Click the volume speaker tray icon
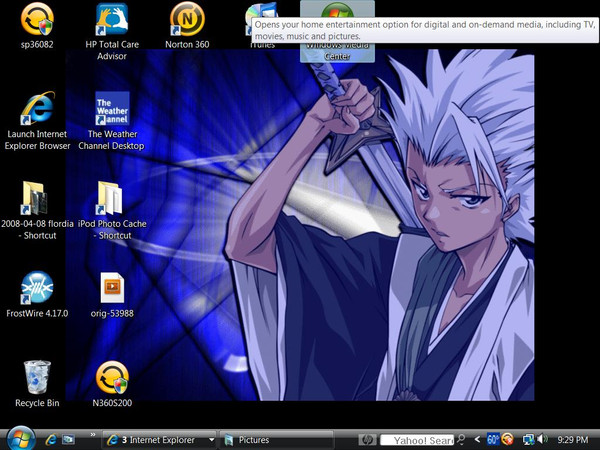600x450 pixels. tap(543, 439)
